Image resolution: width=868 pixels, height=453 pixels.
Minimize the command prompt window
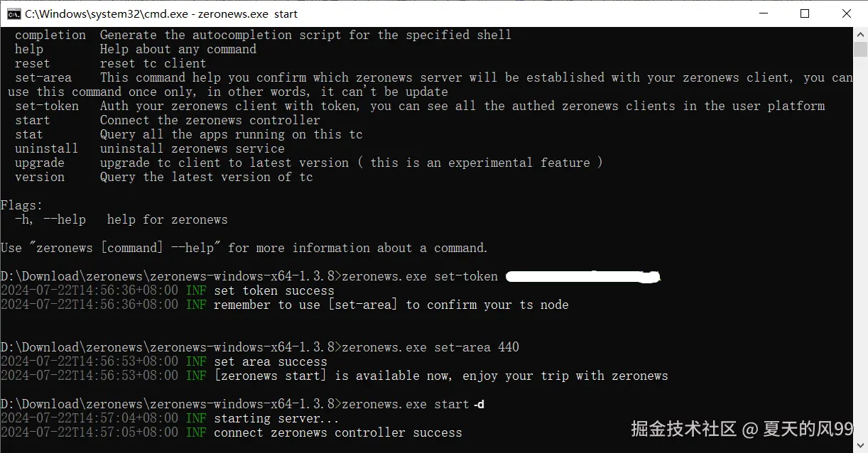[762, 13]
